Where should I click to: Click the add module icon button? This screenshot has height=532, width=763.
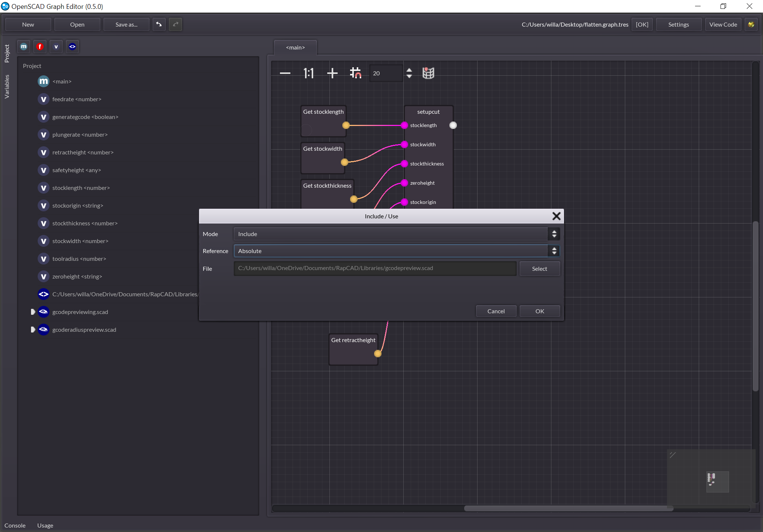(24, 47)
